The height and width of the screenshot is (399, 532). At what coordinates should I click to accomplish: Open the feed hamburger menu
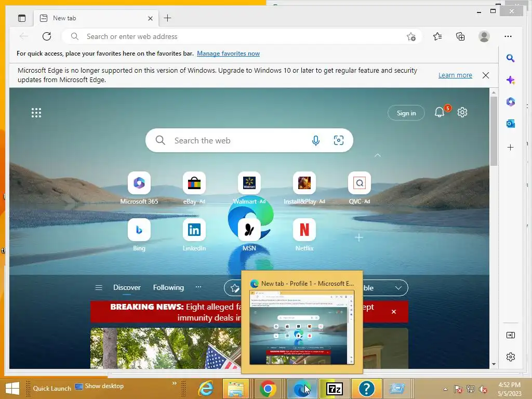(x=99, y=287)
